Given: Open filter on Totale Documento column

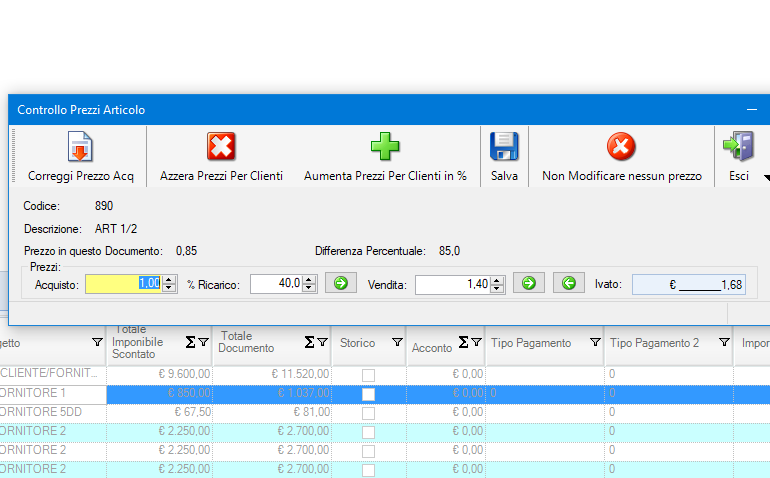Looking at the screenshot, I should (322, 342).
